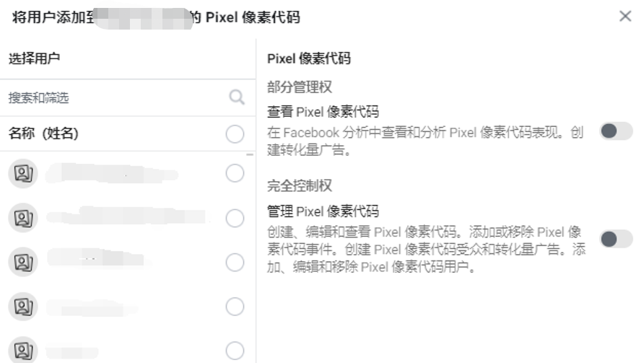Select the second user's radio button
Image resolution: width=644 pixels, height=363 pixels.
(x=235, y=218)
